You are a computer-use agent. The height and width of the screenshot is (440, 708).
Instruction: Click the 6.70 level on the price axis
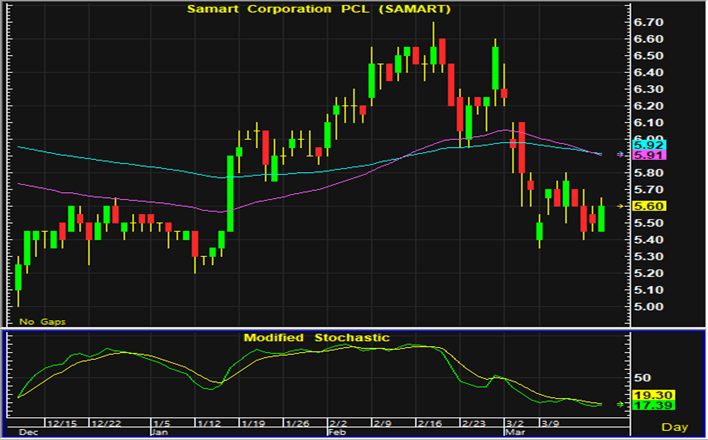[x=650, y=22]
